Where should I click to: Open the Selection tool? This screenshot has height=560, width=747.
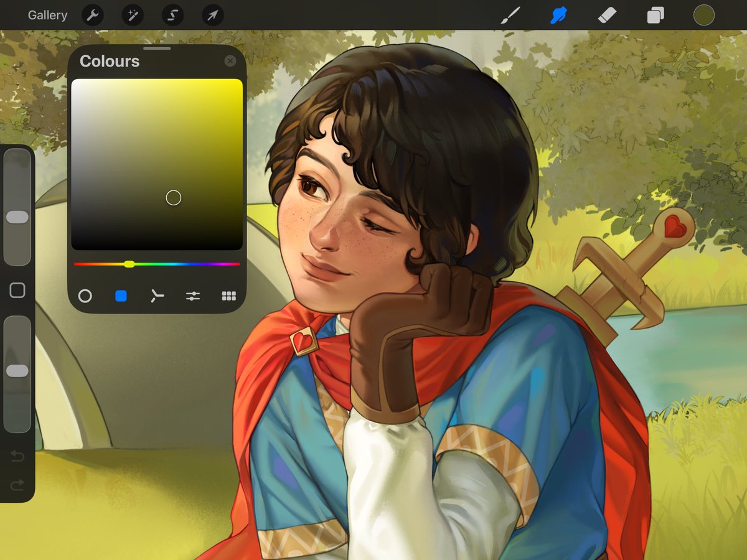coord(172,15)
